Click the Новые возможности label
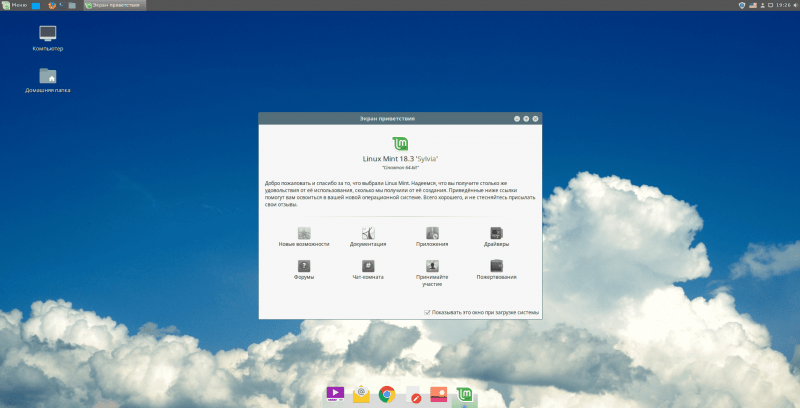The image size is (800, 408). tap(304, 244)
